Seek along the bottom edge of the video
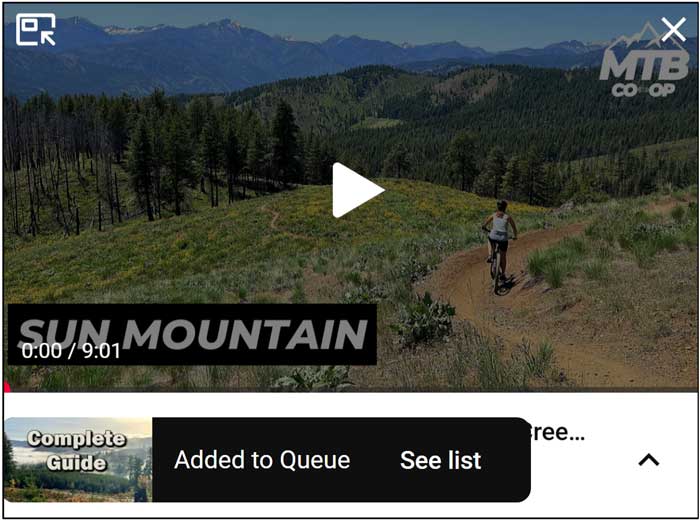The width and height of the screenshot is (700, 521). click(x=351, y=390)
